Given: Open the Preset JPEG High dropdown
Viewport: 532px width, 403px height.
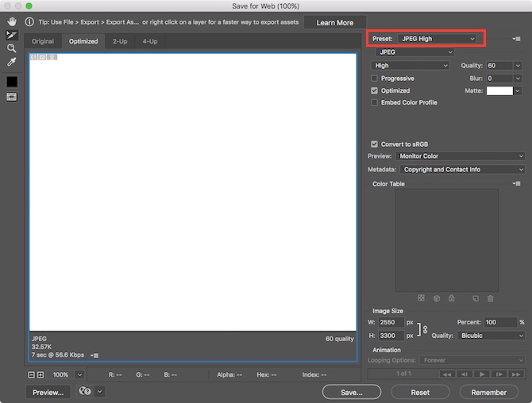Looking at the screenshot, I should pyautogui.click(x=438, y=39).
